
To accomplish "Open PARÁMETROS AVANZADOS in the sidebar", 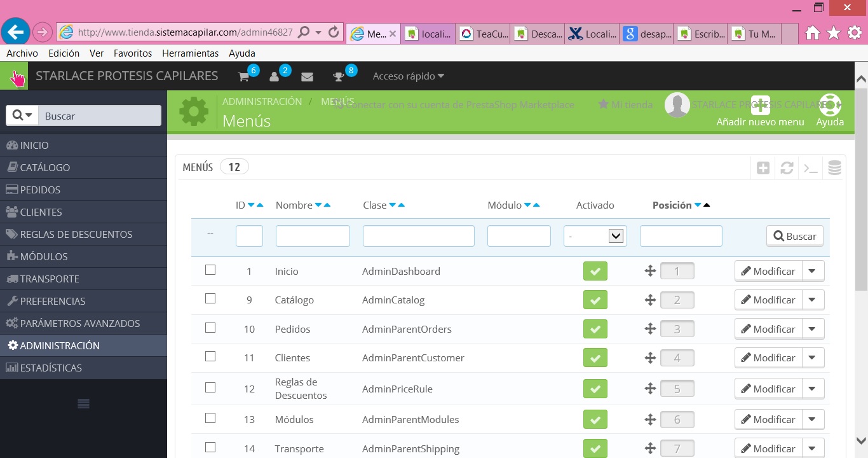I will tap(83, 323).
